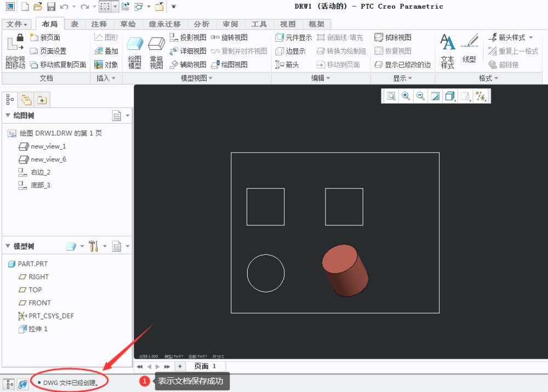Click the 辅助视图 button
Image resolution: width=548 pixels, height=392 pixels.
point(188,65)
